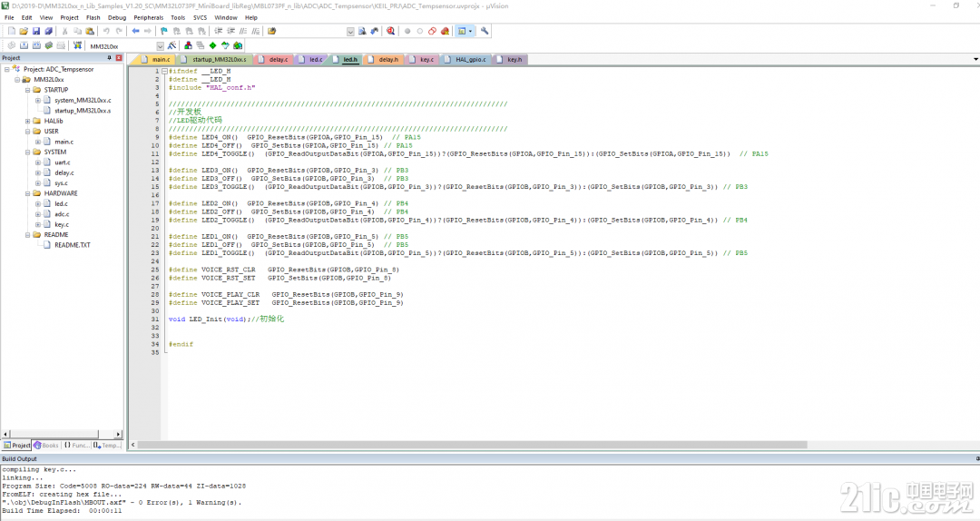
Task: Open Configuration with the wrench icon
Action: (485, 31)
